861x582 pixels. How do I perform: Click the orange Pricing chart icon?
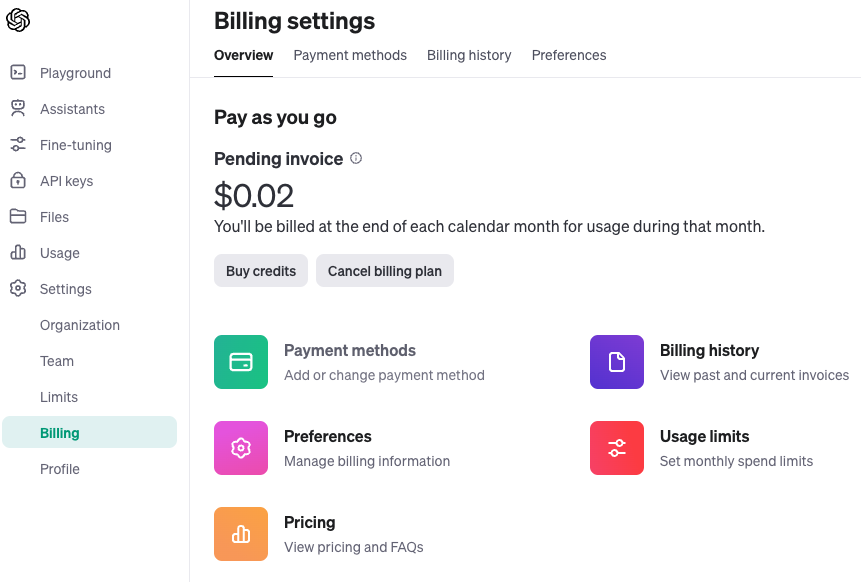241,534
